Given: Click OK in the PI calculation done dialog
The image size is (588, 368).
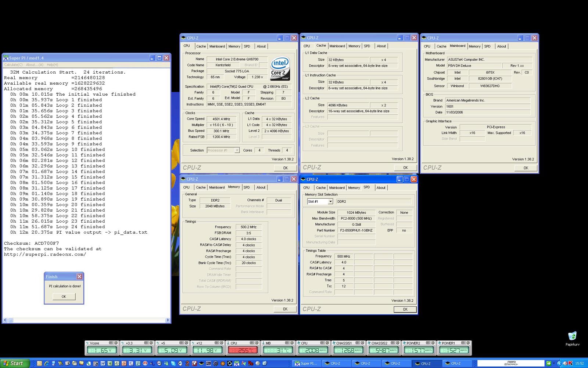Looking at the screenshot, I should [x=64, y=297].
